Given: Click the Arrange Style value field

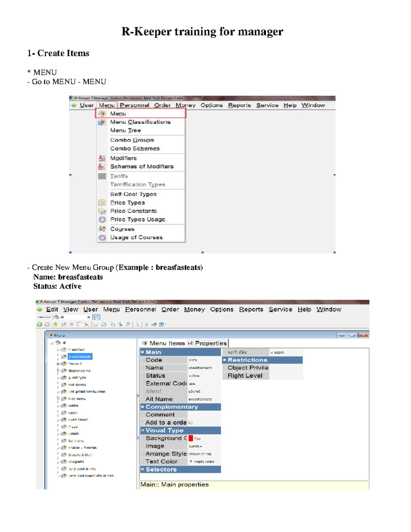Looking at the screenshot, I should click(204, 454).
